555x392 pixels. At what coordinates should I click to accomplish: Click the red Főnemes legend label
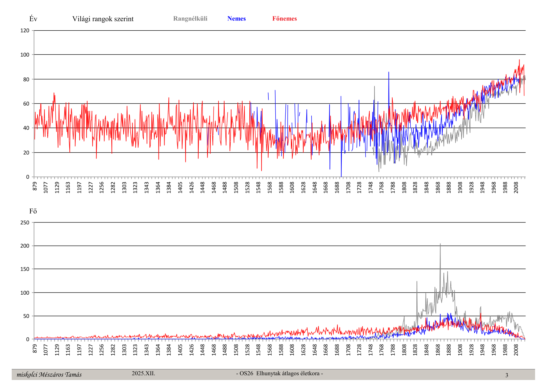click(284, 19)
